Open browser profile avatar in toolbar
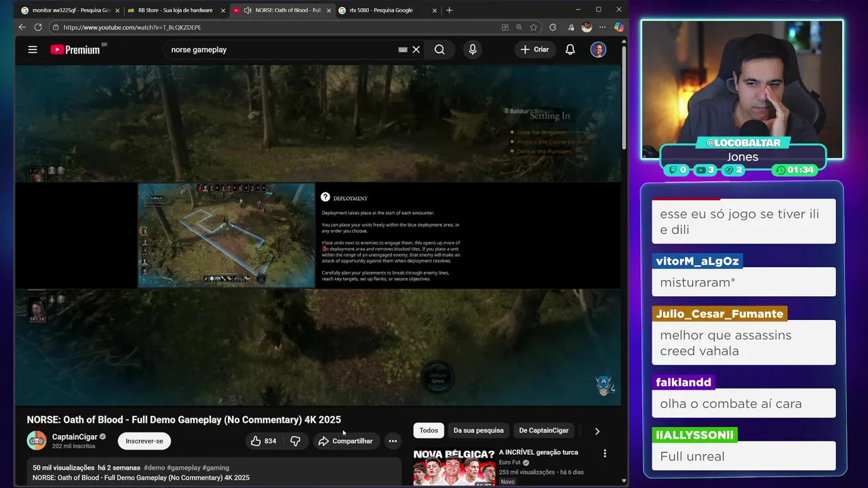Screen dimensions: 868x488 (x=587, y=27)
